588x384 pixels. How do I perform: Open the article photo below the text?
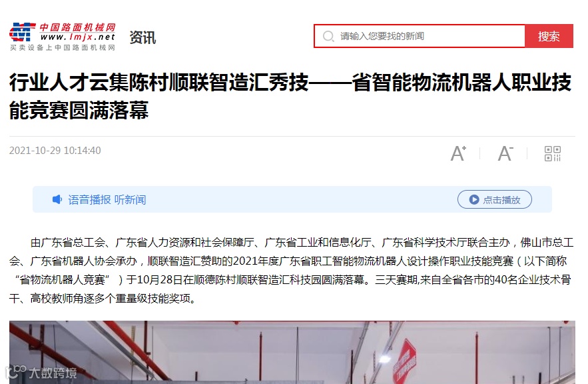pyautogui.click(x=292, y=352)
